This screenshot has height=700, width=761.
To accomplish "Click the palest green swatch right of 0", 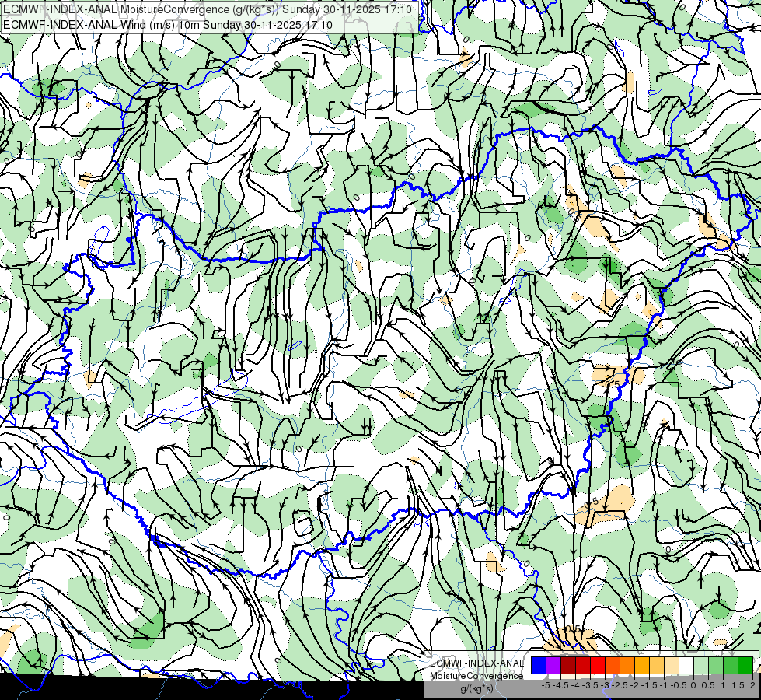I will (701, 666).
